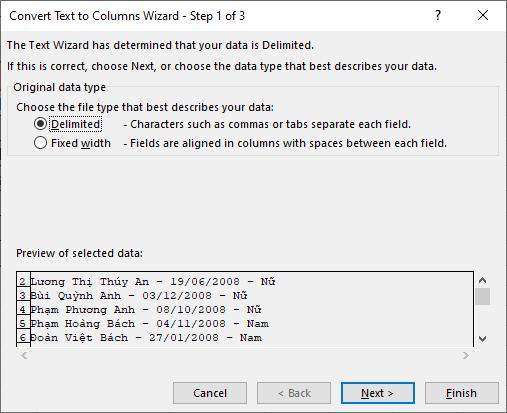The image size is (507, 413).
Task: Select preview row 6 Đoàn Việt Bách
Action: pos(146,338)
